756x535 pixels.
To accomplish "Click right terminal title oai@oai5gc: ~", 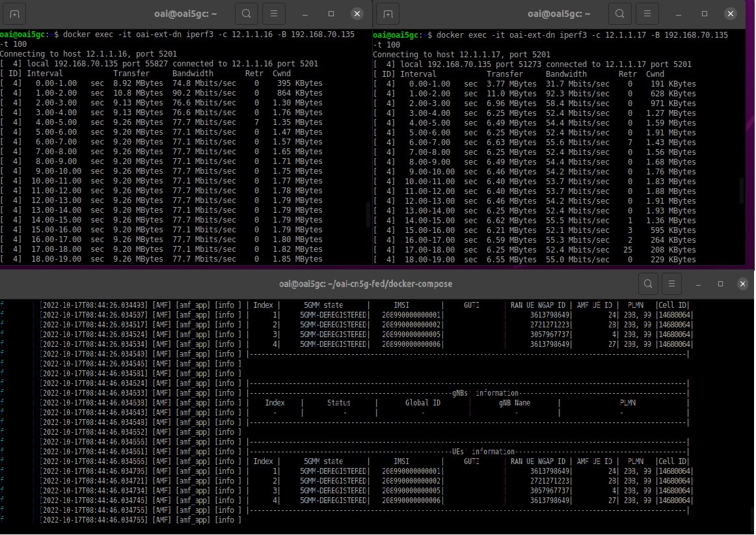I will [559, 14].
